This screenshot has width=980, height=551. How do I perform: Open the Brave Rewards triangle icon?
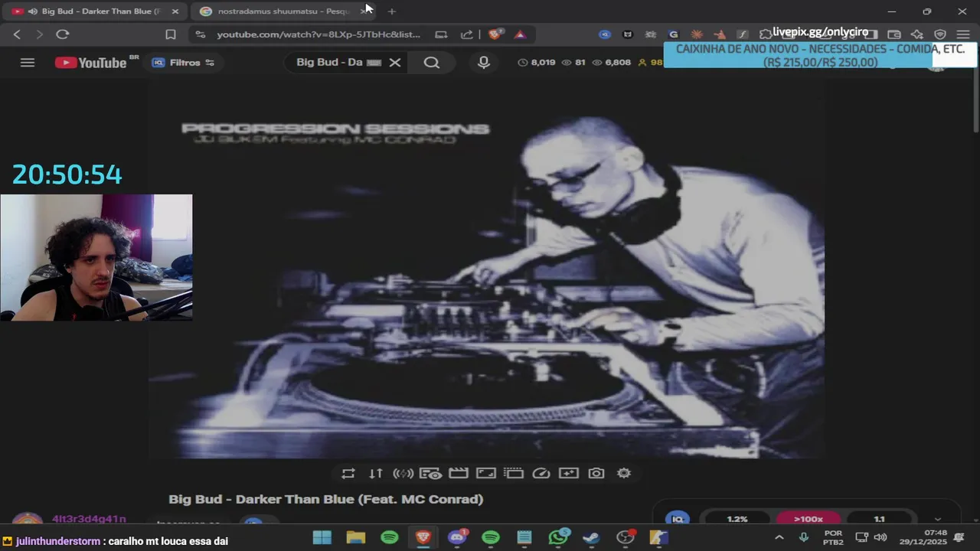tap(520, 34)
